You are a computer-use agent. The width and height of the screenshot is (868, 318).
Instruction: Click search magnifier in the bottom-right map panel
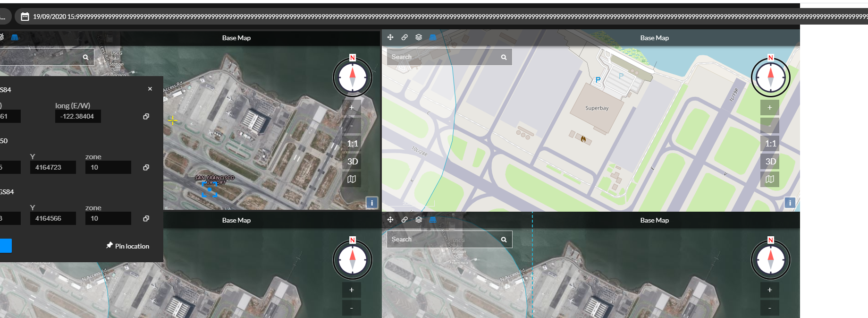pos(504,240)
